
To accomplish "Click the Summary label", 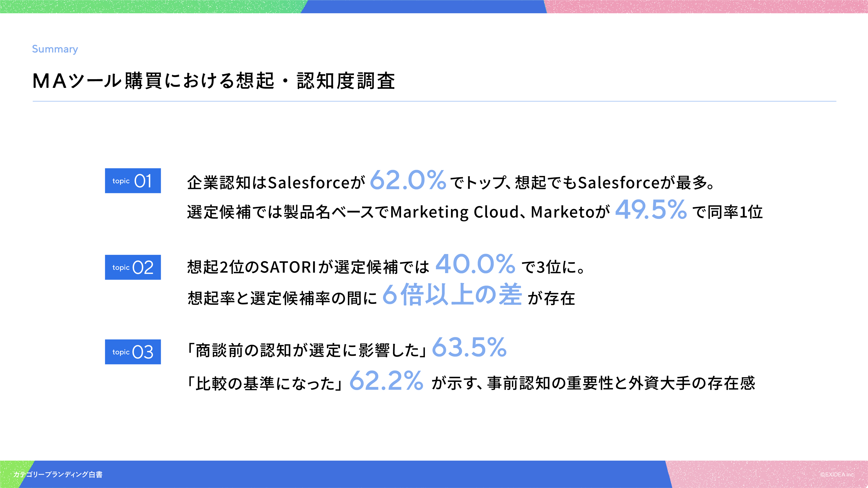I will tap(55, 49).
